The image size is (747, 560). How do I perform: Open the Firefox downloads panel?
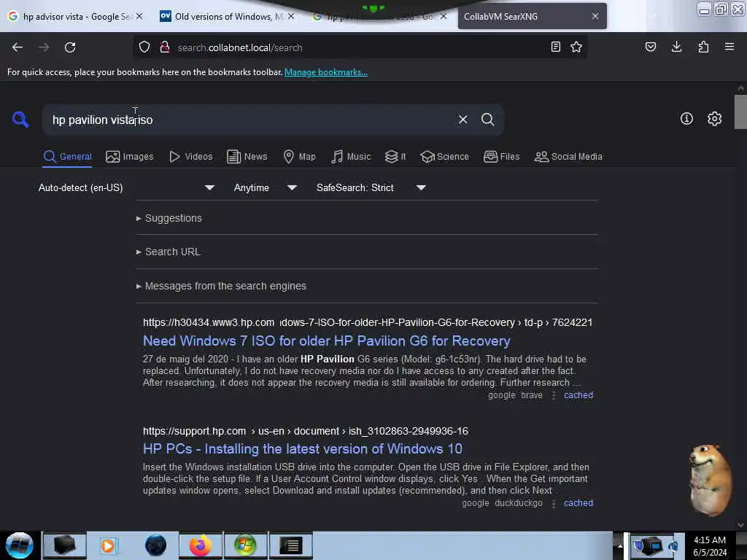tap(676, 47)
